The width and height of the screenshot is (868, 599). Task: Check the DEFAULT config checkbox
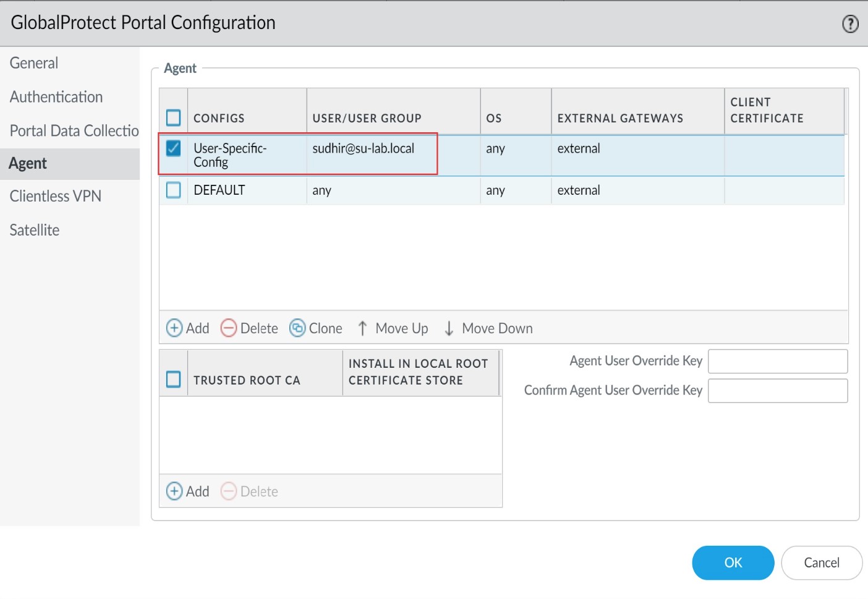[173, 190]
